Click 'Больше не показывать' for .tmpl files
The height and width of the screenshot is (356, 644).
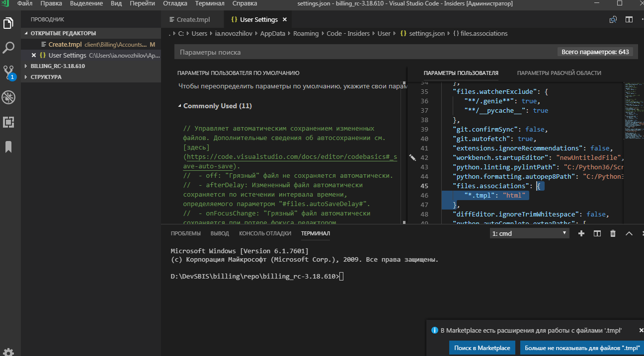[x=582, y=348]
